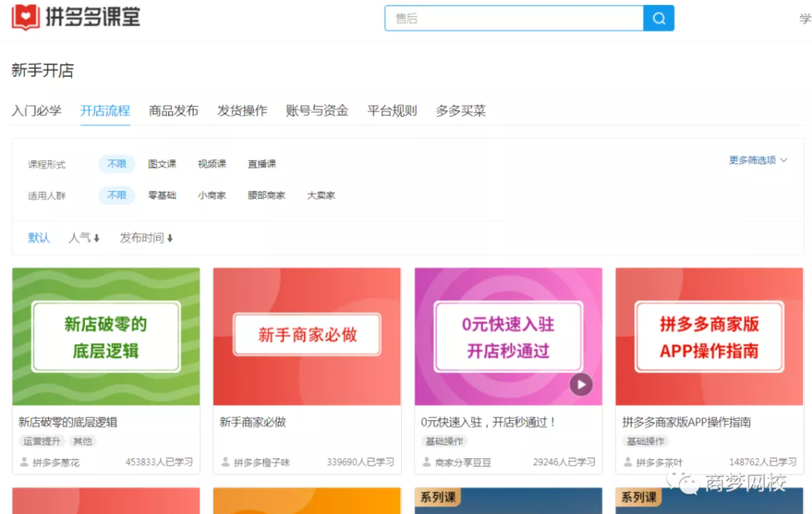Filter audience by 零基础

162,195
